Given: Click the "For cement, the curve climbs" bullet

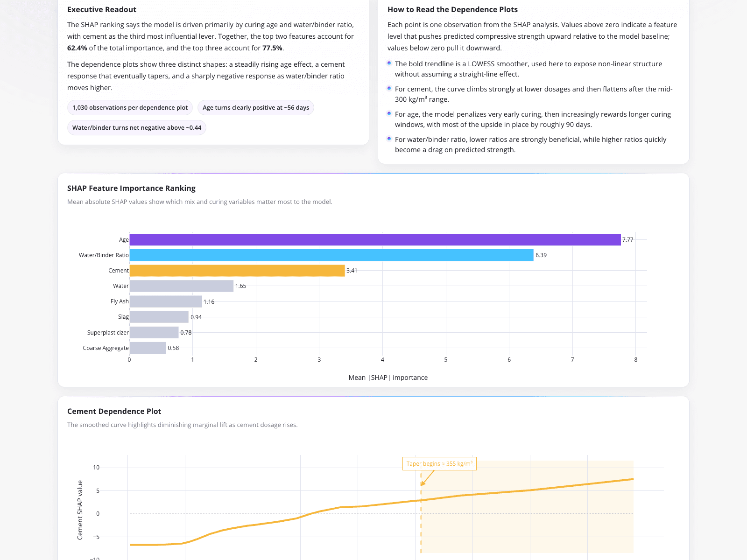Looking at the screenshot, I should [x=534, y=94].
